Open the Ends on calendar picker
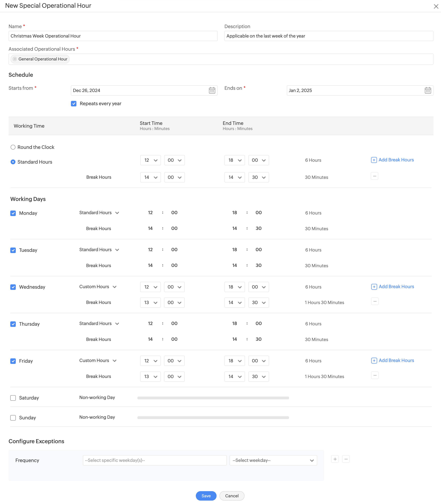 tap(428, 90)
